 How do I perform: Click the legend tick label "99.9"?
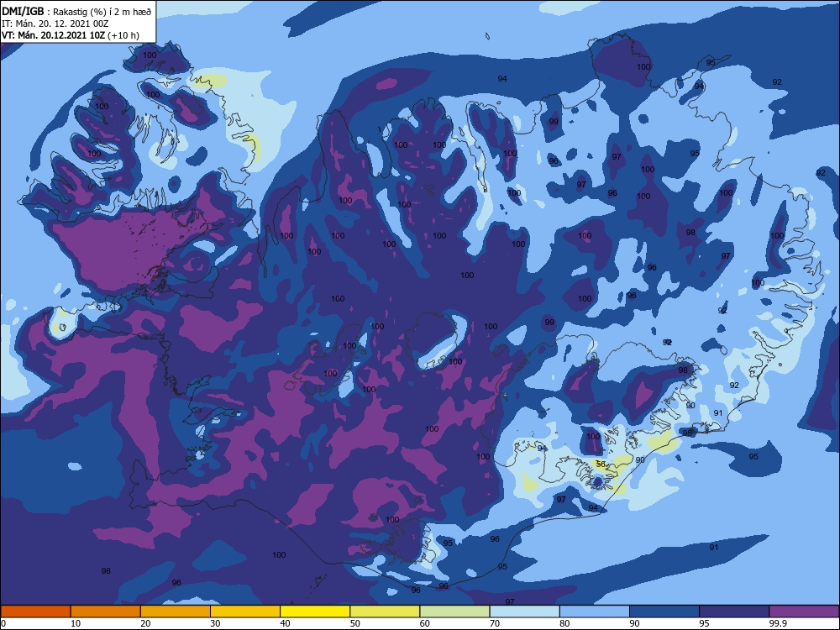779,623
